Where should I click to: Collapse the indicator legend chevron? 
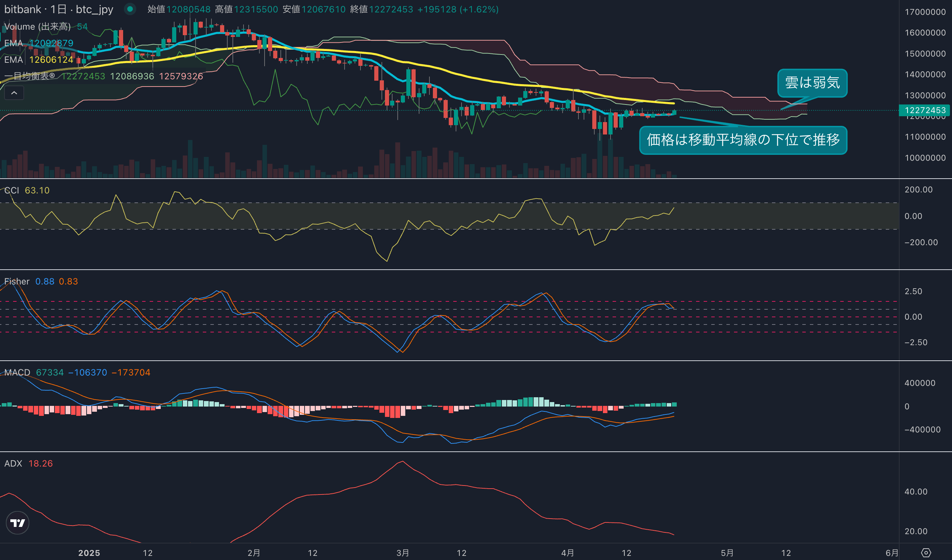14,93
